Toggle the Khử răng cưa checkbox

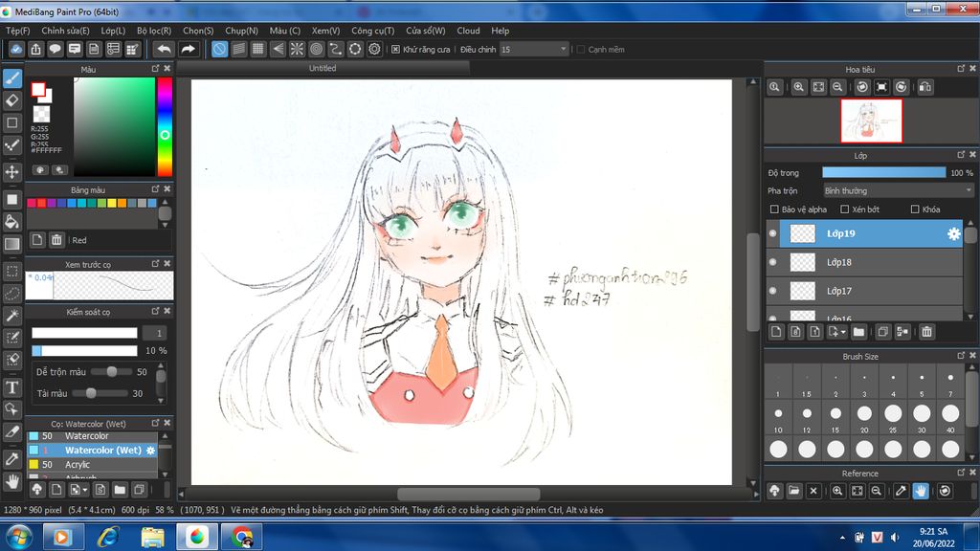tap(395, 50)
